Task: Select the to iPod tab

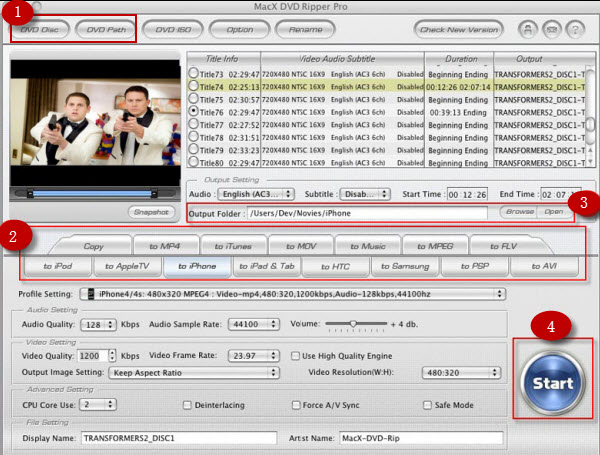Action: click(x=58, y=266)
